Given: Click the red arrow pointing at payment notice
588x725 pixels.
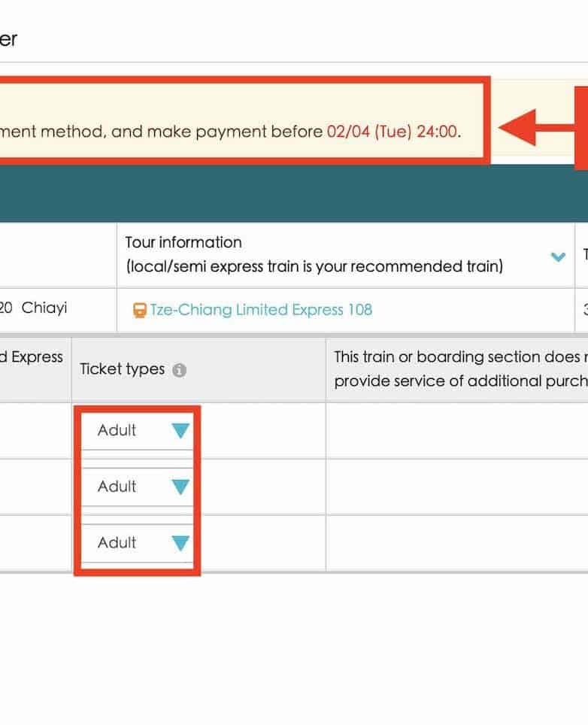Looking at the screenshot, I should point(534,129).
